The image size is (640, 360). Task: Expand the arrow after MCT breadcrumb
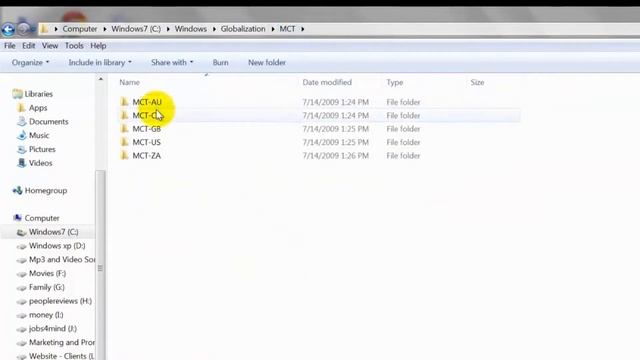[302, 29]
